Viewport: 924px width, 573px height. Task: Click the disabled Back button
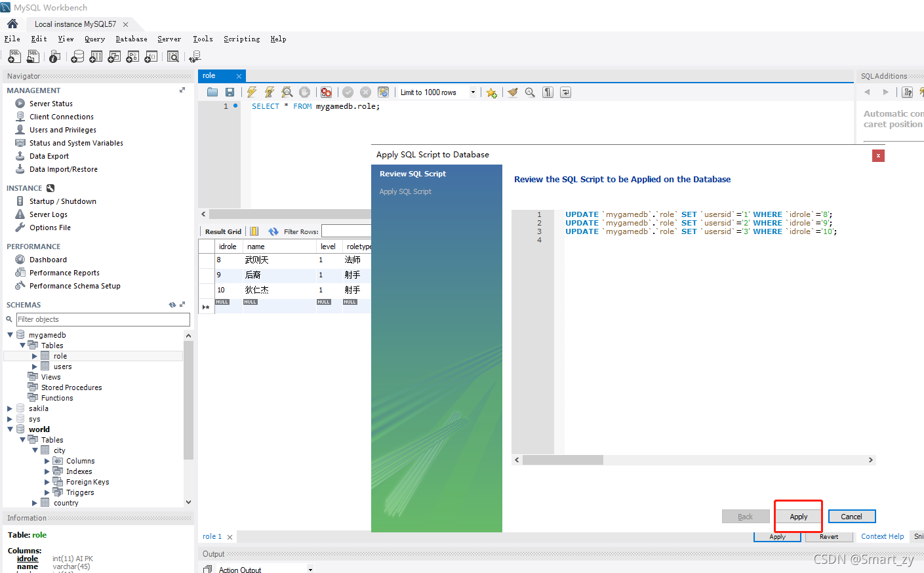point(746,517)
